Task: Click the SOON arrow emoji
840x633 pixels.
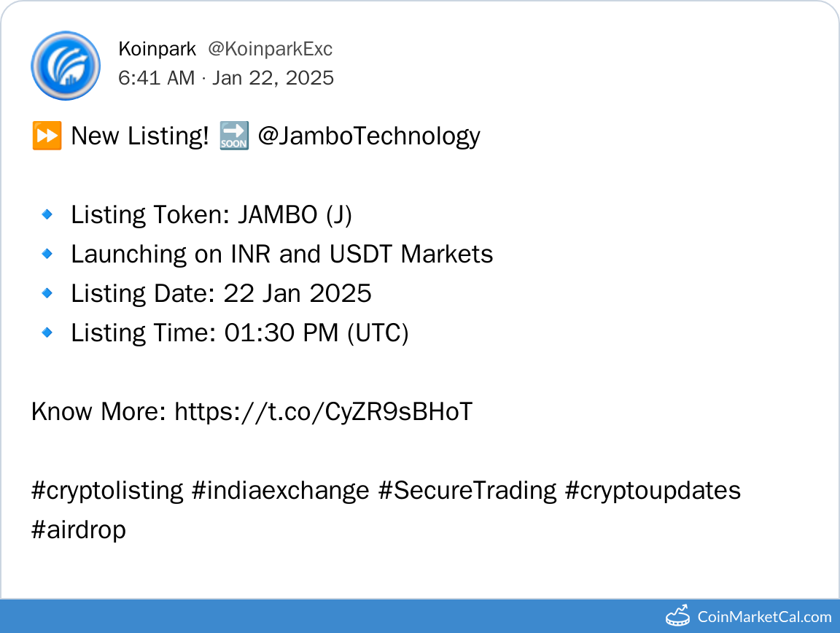Action: tap(233, 136)
